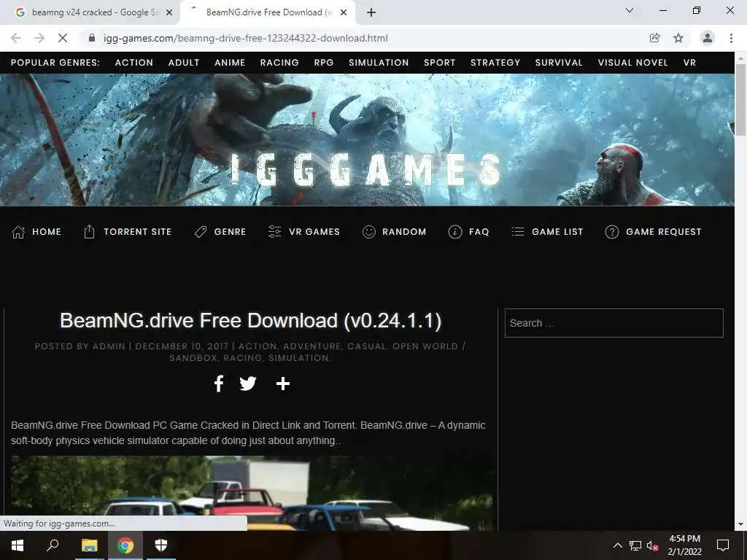747x560 pixels.
Task: Bookmark this page with the star icon
Action: click(x=678, y=38)
